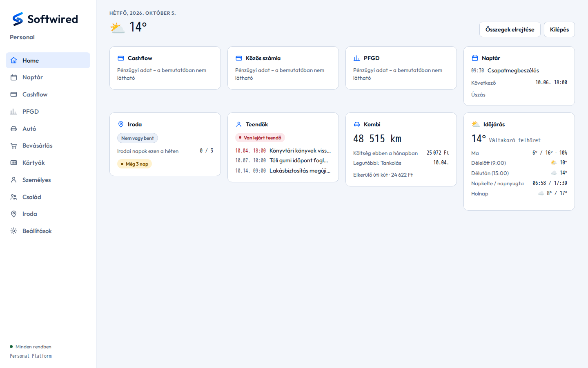588x368 pixels.
Task: Click the Naptár card calendar icon
Action: click(475, 58)
